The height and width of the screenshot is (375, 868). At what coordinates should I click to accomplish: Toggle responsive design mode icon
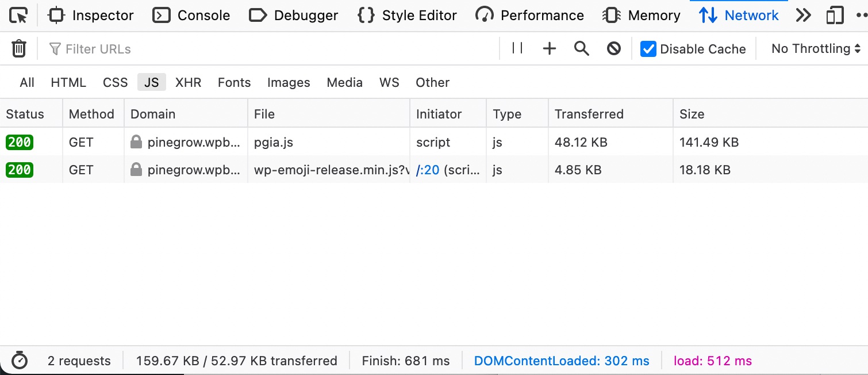coord(835,16)
